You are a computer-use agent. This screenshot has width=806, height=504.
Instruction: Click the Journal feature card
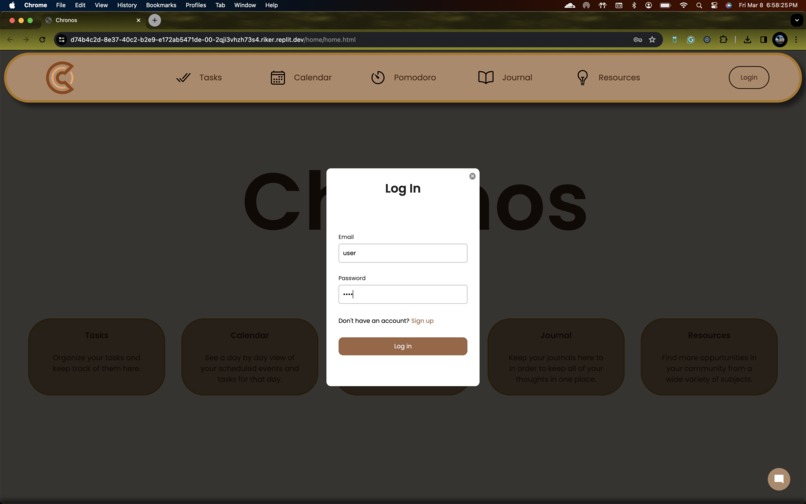[556, 357]
